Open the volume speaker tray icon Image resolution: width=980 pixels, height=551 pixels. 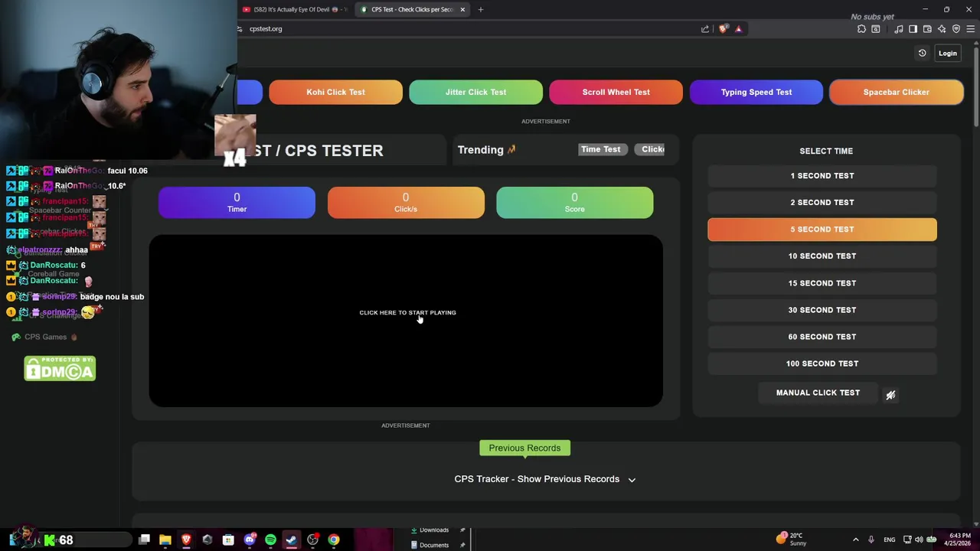click(x=919, y=540)
